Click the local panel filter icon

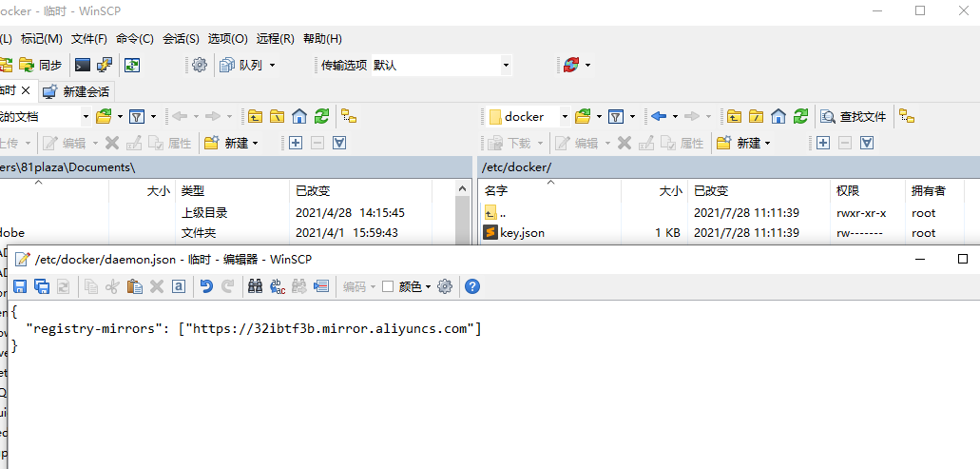tap(137, 116)
